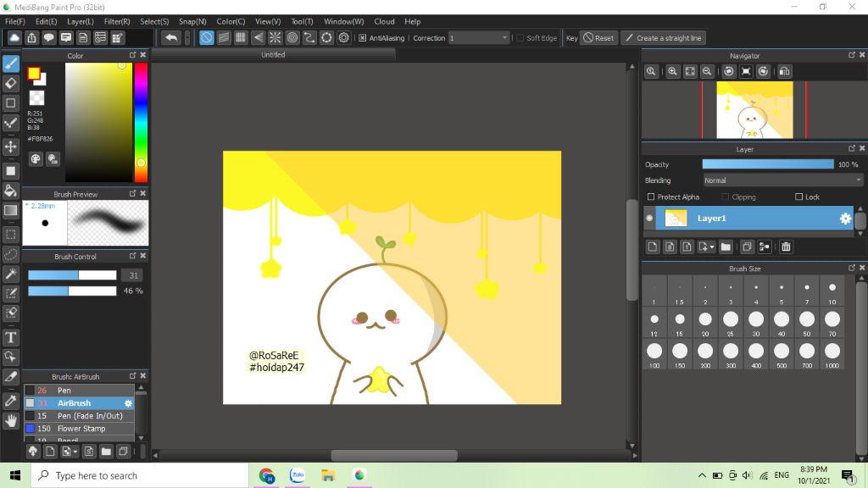Click Windows search box on taskbar

[x=139, y=476]
